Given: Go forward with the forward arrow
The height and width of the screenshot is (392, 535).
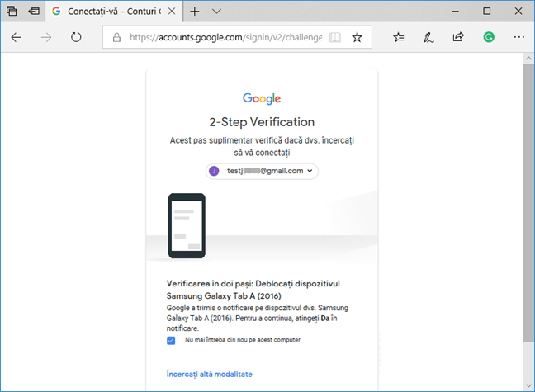Looking at the screenshot, I should click(x=46, y=37).
